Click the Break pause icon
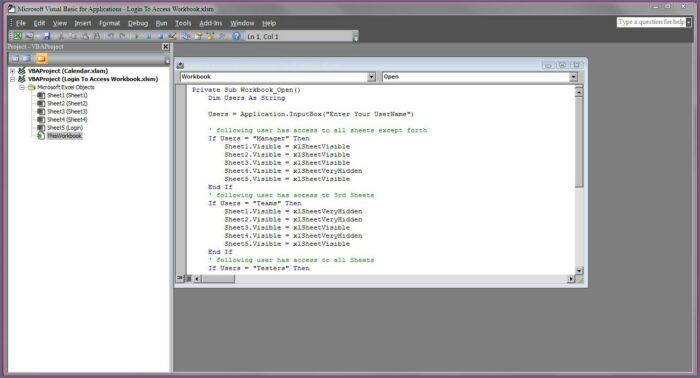700x378 pixels. [149, 36]
